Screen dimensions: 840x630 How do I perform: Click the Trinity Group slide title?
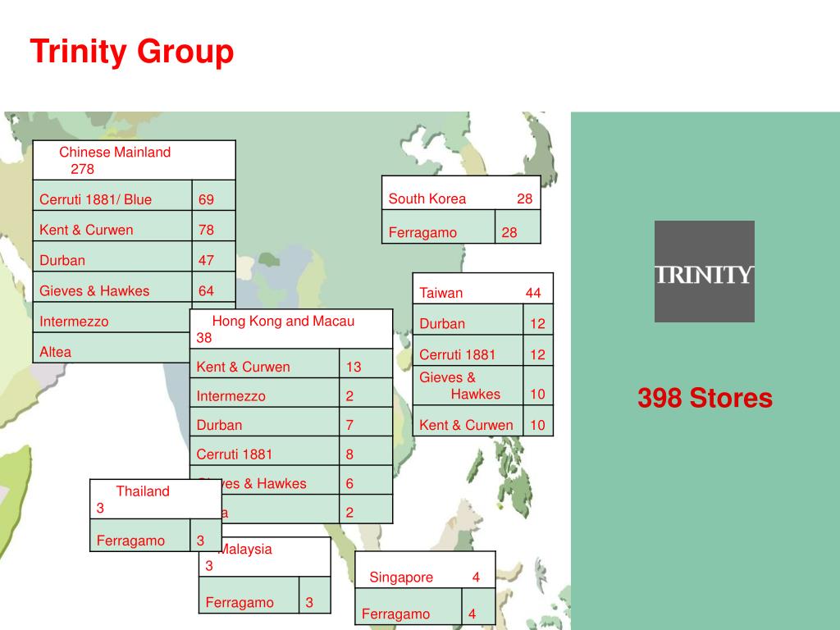click(132, 52)
